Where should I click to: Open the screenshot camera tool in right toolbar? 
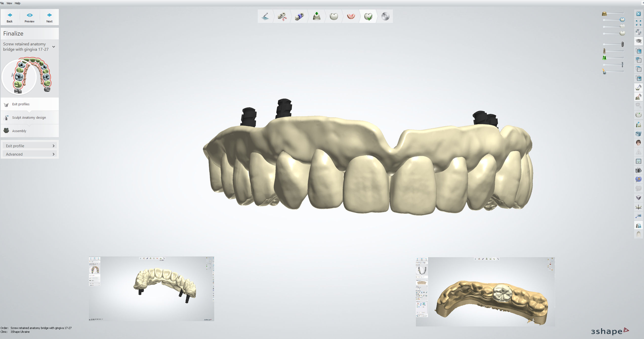(x=638, y=170)
